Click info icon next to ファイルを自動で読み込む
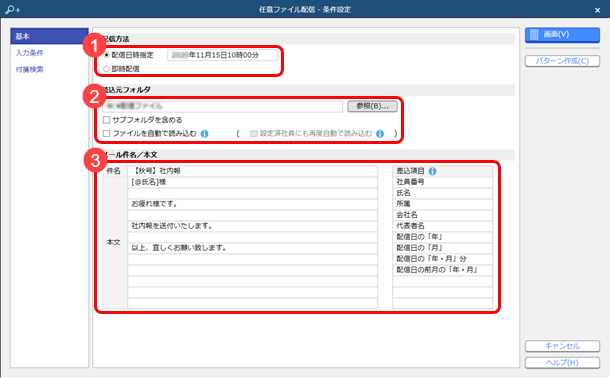The image size is (610, 378). (204, 134)
